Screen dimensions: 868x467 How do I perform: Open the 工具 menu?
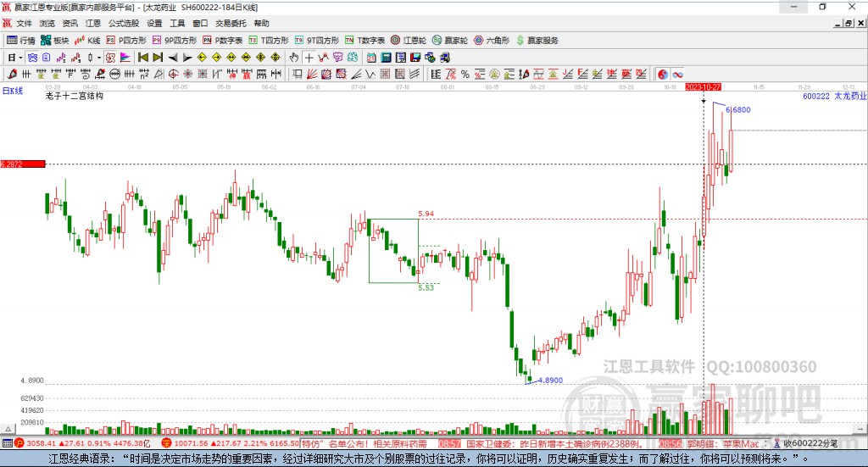tap(177, 23)
